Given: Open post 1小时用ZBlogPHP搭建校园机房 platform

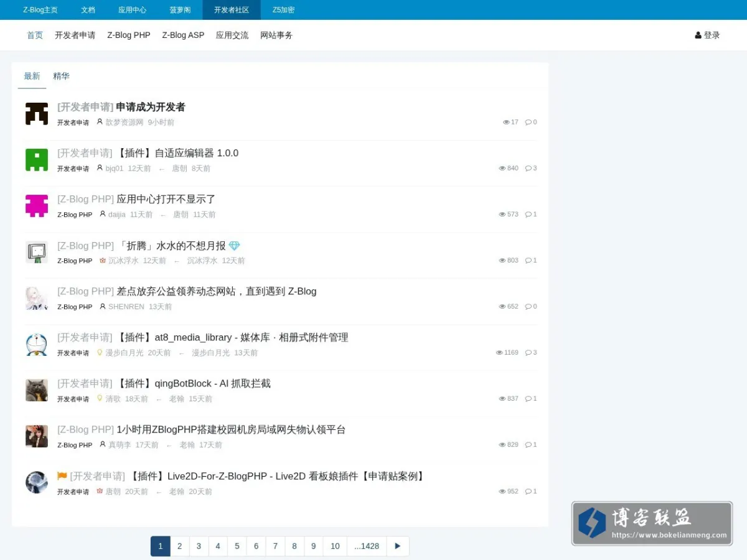Looking at the screenshot, I should [231, 429].
